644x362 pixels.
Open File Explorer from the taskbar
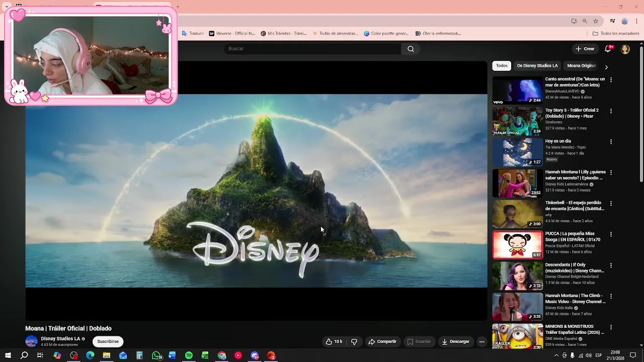point(107,355)
